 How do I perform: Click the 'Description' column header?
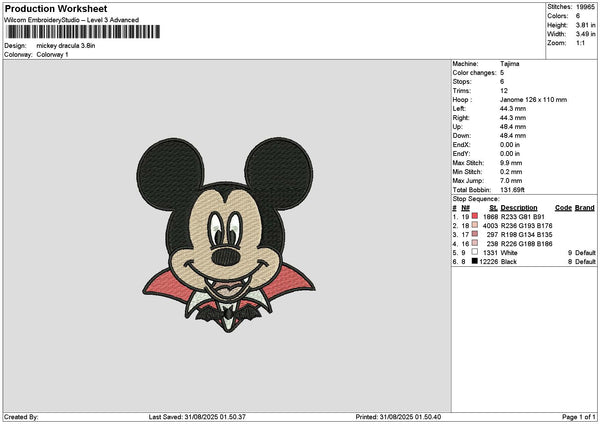tap(519, 208)
